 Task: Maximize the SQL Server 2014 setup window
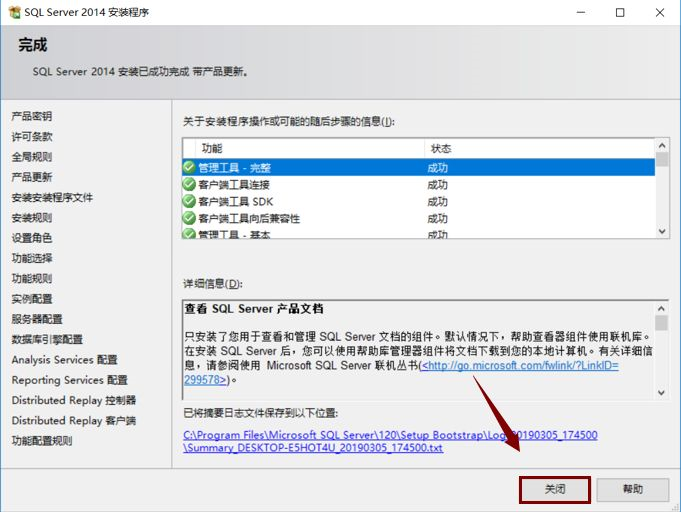(x=620, y=12)
